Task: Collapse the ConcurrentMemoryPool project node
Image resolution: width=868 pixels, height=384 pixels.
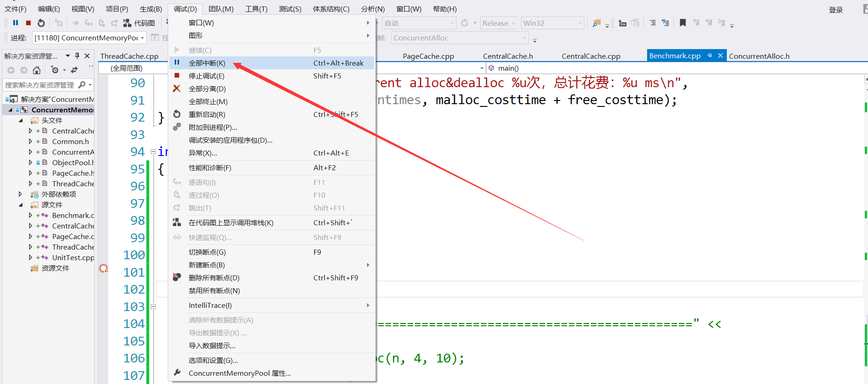Action: tap(10, 110)
